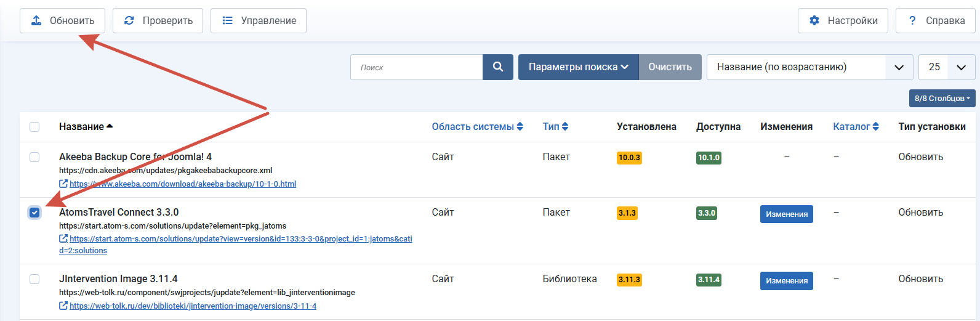Sort by Область системы column header

click(x=477, y=126)
